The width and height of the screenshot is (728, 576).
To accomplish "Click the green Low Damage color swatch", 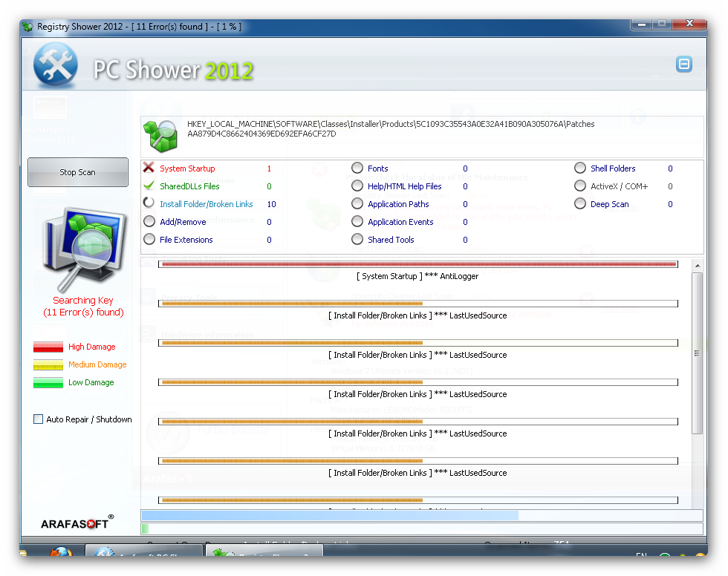I will (x=48, y=382).
